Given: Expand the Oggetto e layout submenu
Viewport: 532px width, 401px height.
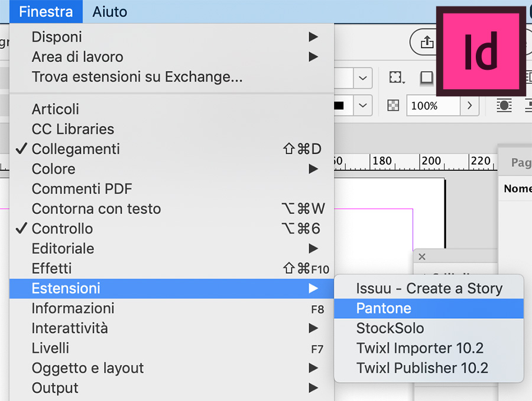Looking at the screenshot, I should tap(171, 368).
